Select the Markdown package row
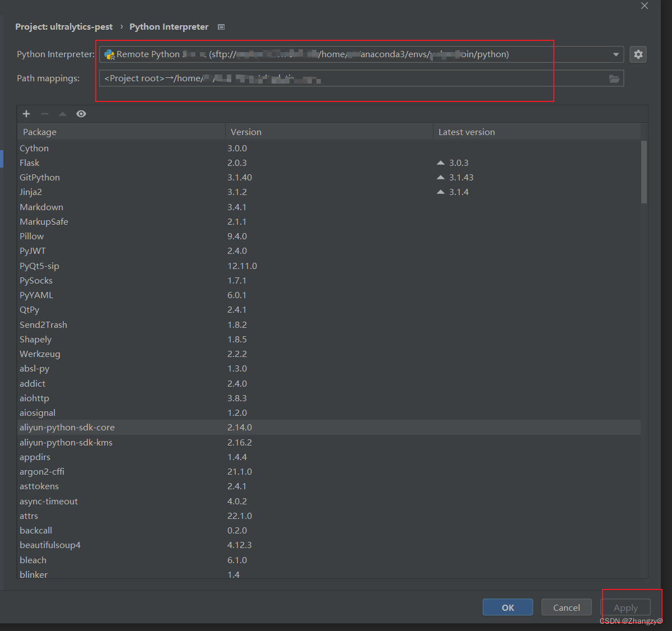 (x=329, y=207)
